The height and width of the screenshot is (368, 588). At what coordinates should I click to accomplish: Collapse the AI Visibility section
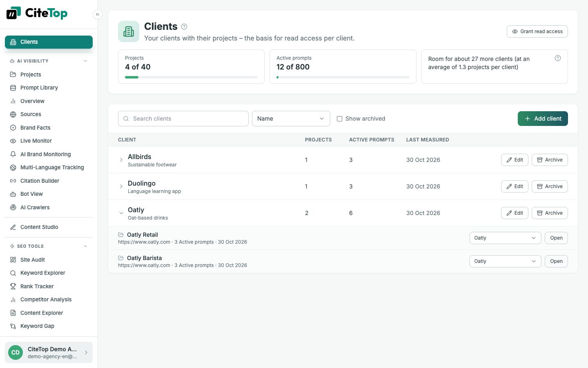coord(85,61)
